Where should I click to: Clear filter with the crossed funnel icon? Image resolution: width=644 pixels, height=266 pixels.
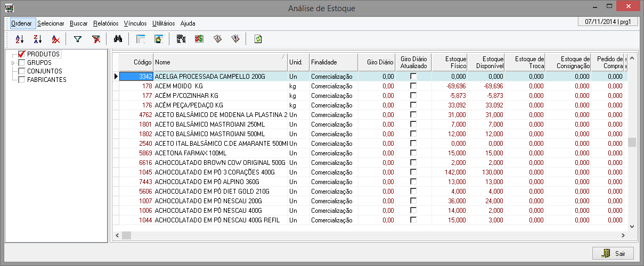96,39
